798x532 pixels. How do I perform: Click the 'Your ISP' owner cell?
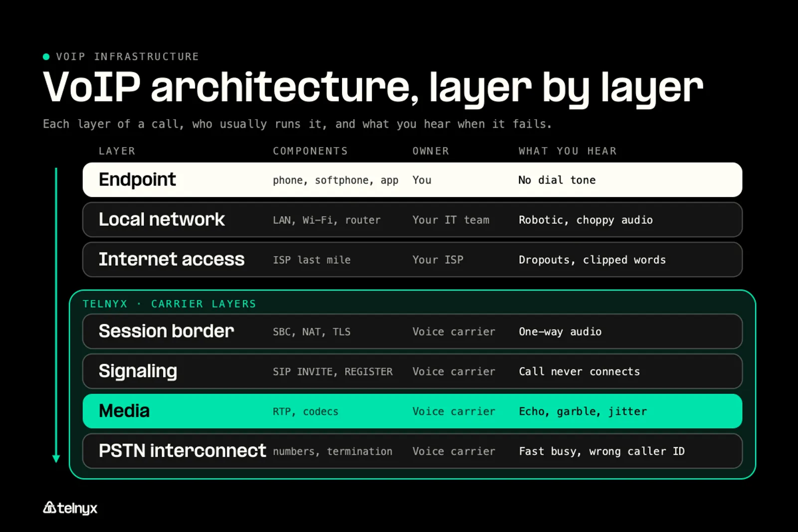click(x=438, y=260)
